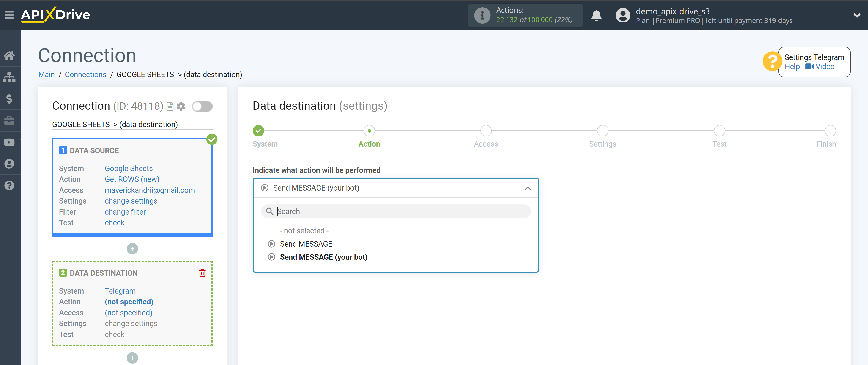Open destination Access (not specified) link

point(129,313)
